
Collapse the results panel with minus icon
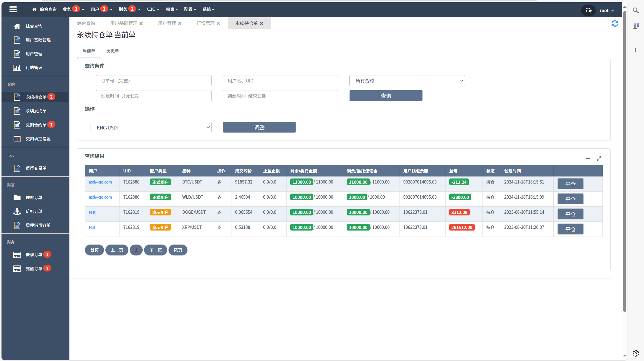[588, 158]
